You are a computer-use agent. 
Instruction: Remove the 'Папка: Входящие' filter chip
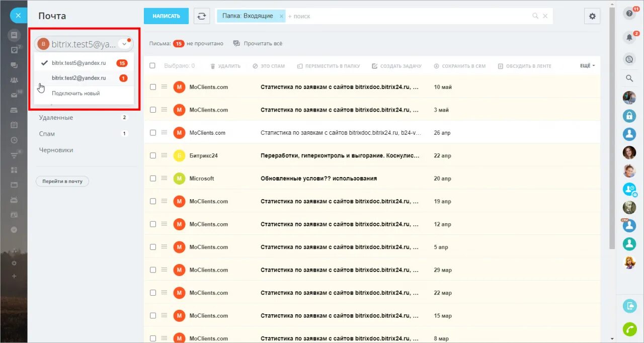pos(282,16)
